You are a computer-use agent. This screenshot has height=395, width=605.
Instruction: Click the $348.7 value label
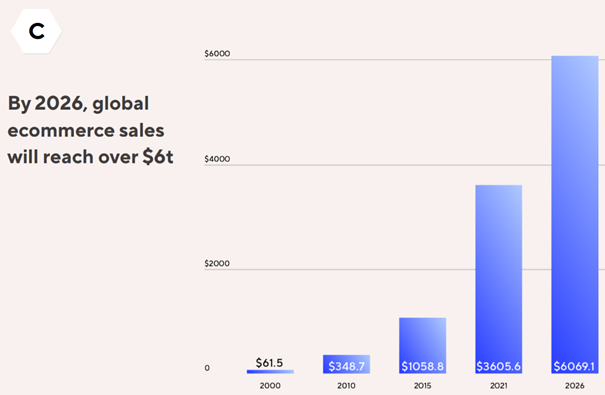tap(346, 366)
